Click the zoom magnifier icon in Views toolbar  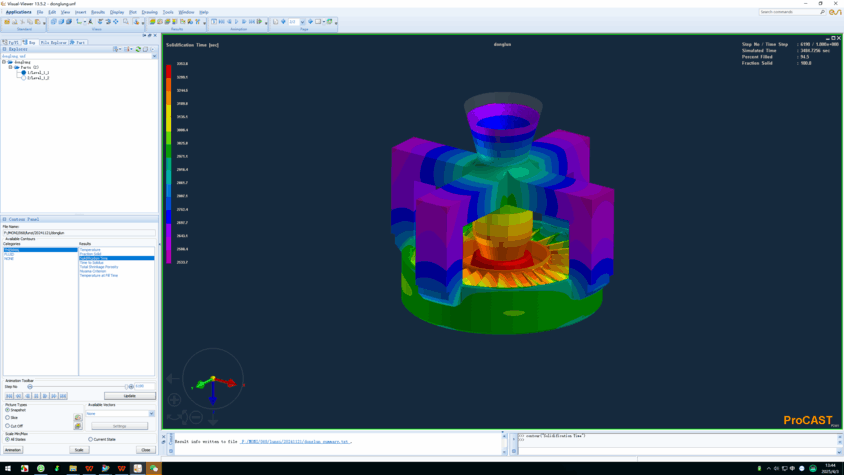coord(125,22)
